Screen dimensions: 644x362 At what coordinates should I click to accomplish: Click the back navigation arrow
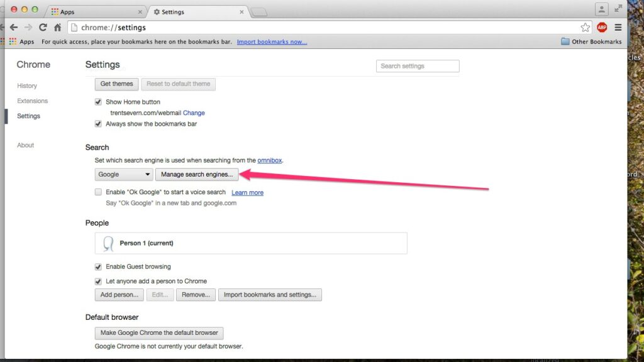pyautogui.click(x=13, y=27)
